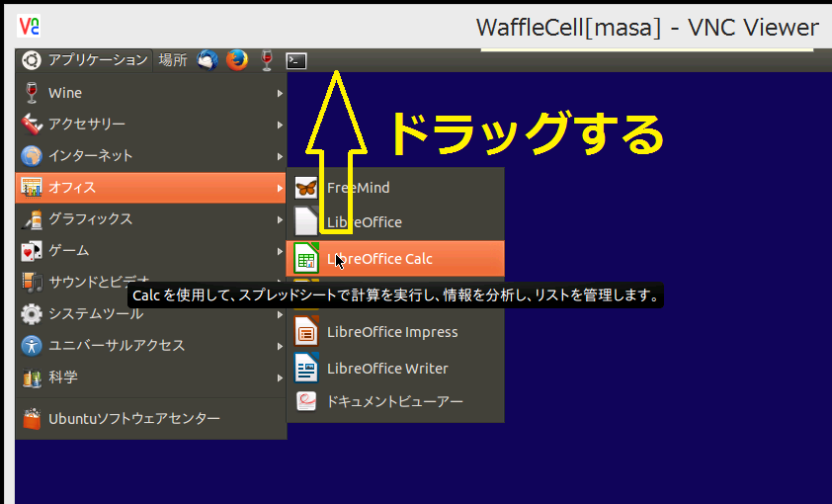Click the LibreOffice Calc spreadsheet icon
The height and width of the screenshot is (504, 832).
[x=306, y=259]
